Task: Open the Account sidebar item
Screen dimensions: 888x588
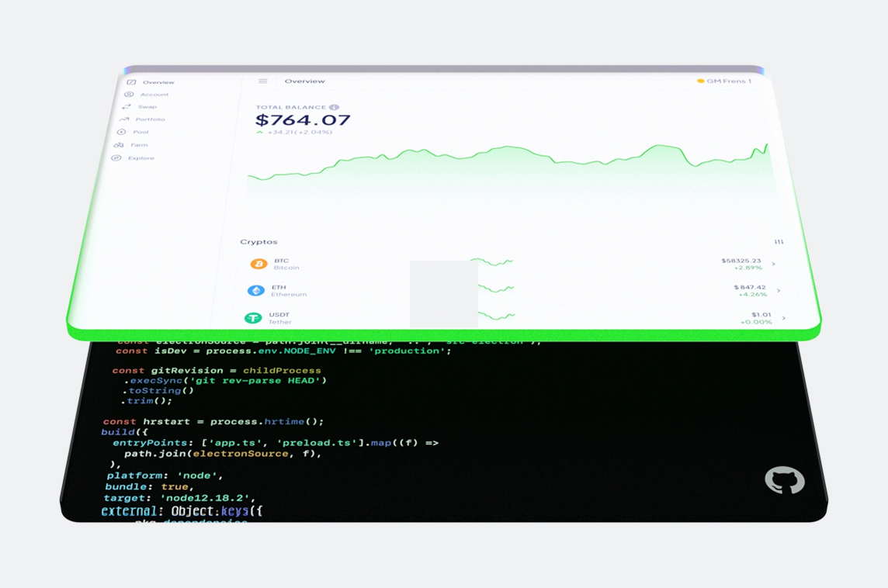Action: [x=147, y=95]
